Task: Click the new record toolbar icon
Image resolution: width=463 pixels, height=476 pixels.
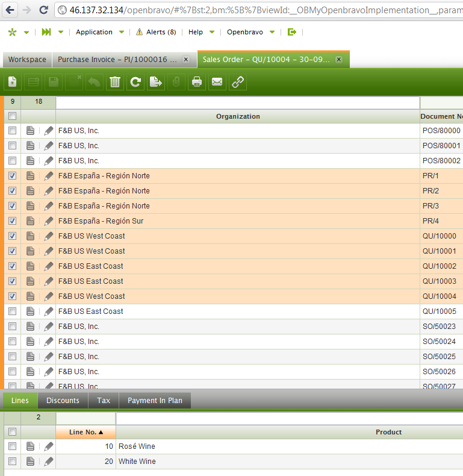Action: point(13,83)
